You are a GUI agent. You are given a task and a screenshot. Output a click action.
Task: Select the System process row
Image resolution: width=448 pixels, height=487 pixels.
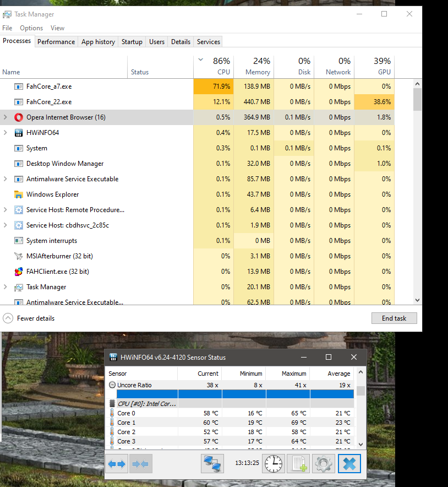(197, 148)
